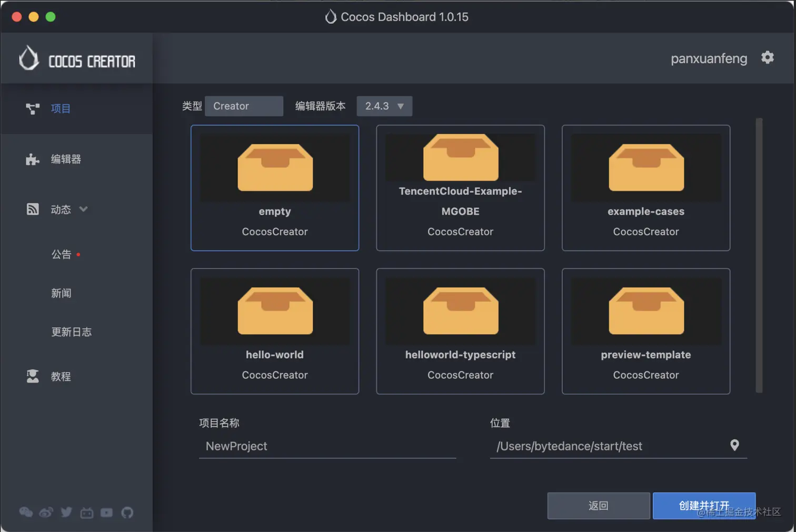This screenshot has height=532, width=796.
Task: Click the projects sidebar icon beside 项目
Action: (x=33, y=108)
